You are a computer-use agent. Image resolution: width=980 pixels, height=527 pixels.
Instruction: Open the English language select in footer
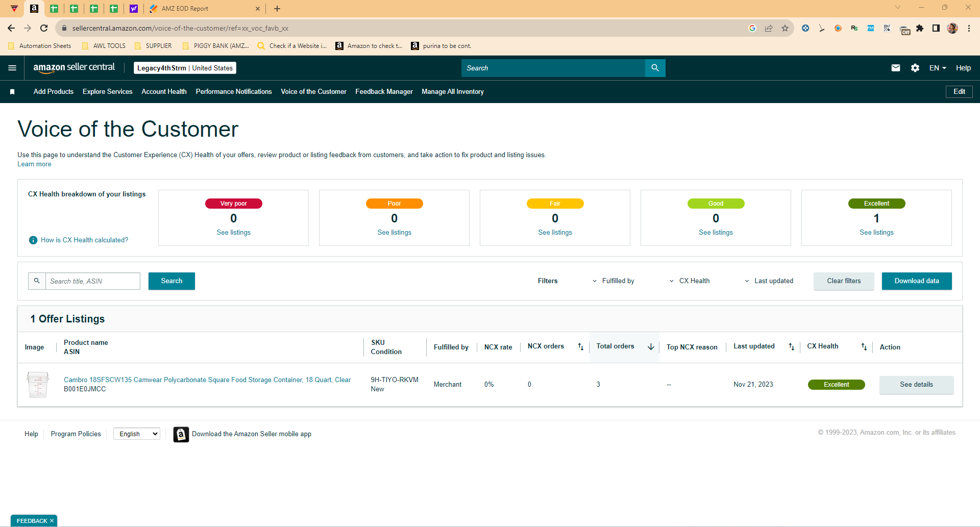pyautogui.click(x=137, y=434)
